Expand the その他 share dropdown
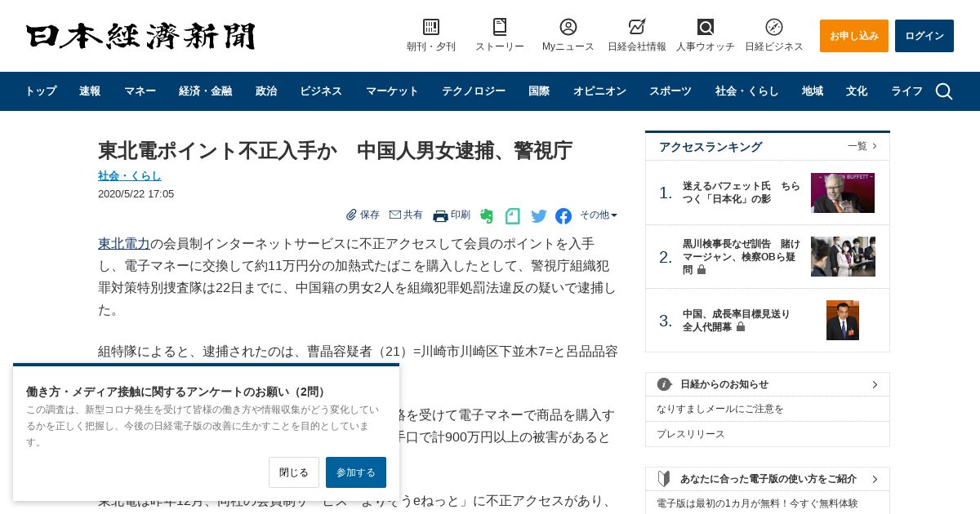Screen dimensions: 980x514 point(599,215)
